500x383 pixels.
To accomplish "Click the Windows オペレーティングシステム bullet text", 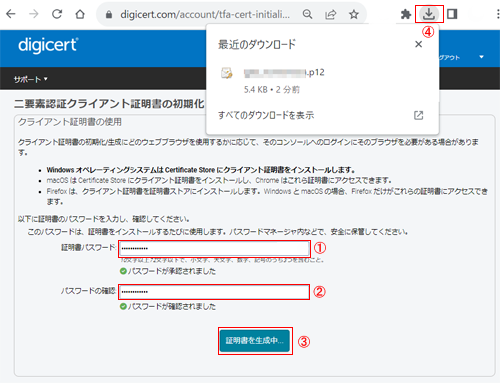I will [x=201, y=170].
